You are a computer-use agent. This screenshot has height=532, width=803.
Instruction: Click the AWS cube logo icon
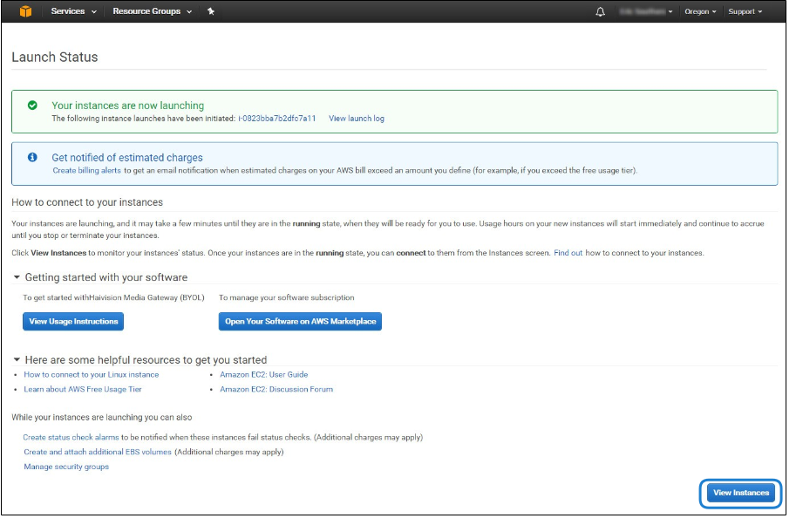26,11
